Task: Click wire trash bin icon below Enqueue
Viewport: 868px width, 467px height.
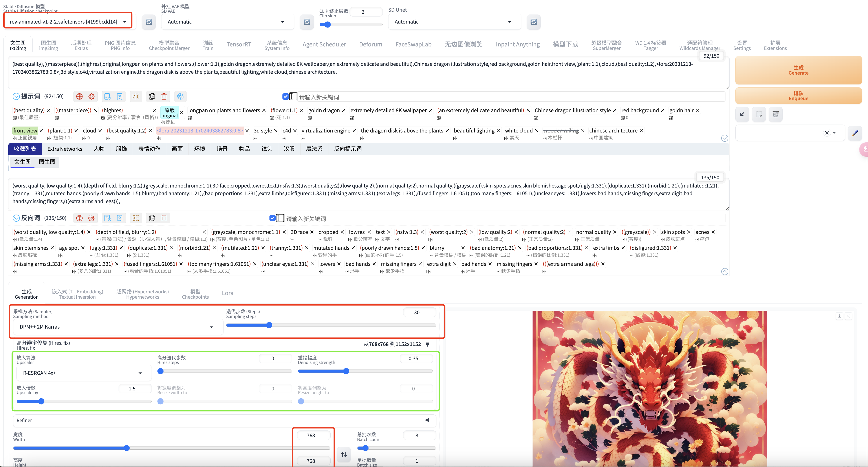Action: (x=776, y=114)
